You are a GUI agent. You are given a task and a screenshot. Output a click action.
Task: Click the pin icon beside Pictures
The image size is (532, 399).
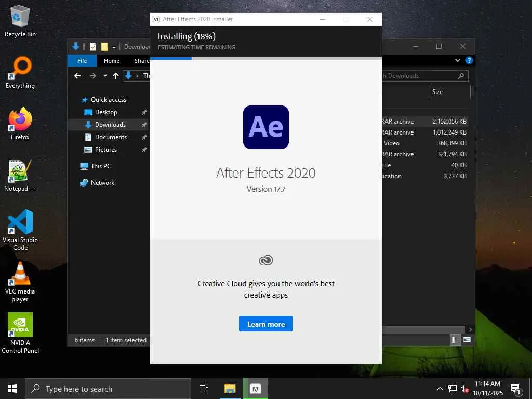pos(144,149)
